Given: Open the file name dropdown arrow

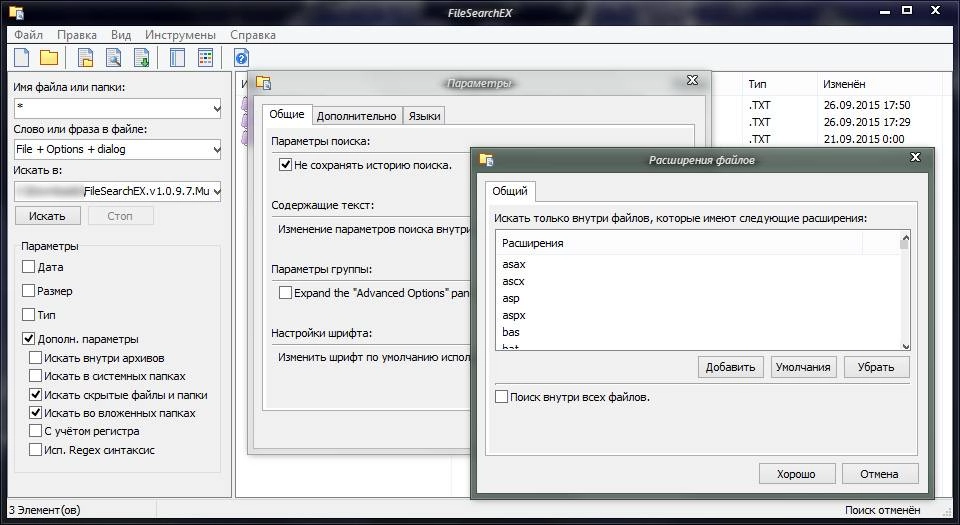Looking at the screenshot, I should pos(216,109).
